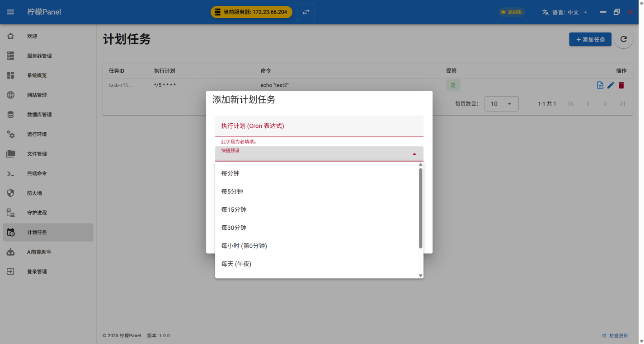This screenshot has height=344, width=644.
Task: Choose 每小时 (第0分钟) preset
Action: coord(244,246)
